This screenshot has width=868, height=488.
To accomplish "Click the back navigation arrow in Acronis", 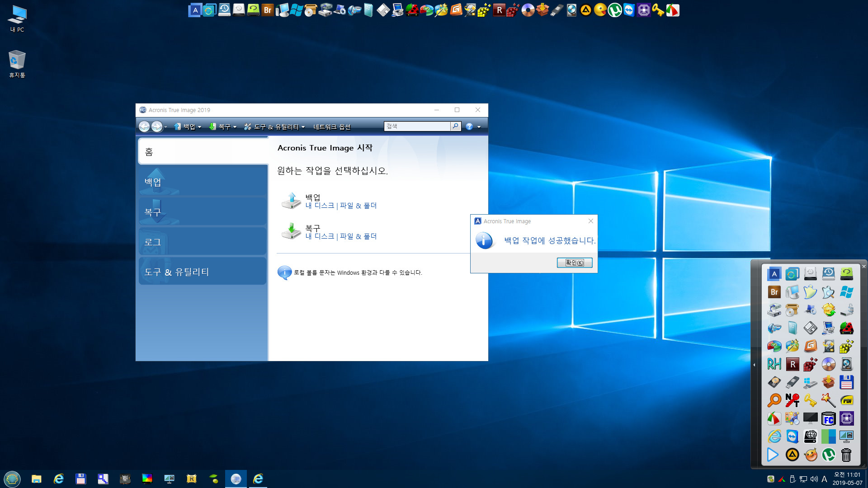I will tap(144, 127).
